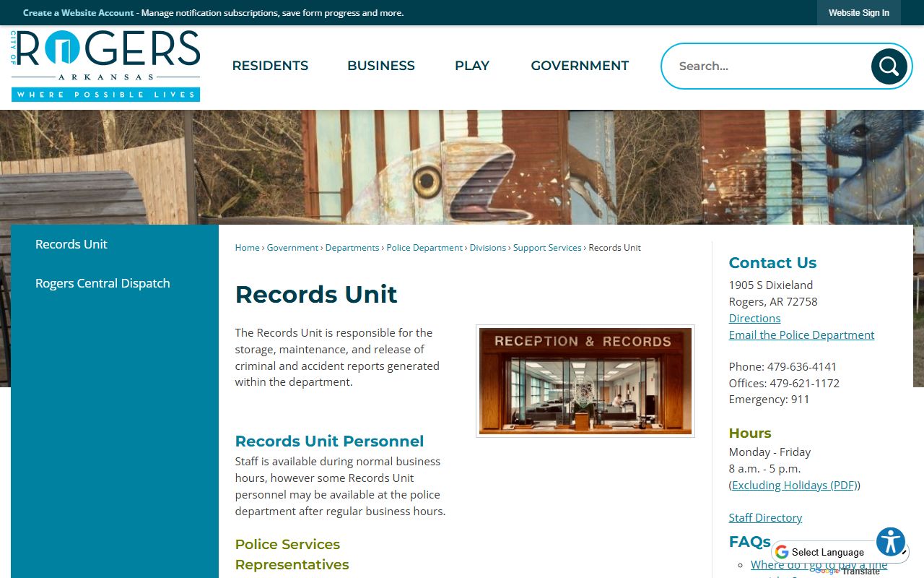Open the Play menu
924x578 pixels.
point(472,66)
